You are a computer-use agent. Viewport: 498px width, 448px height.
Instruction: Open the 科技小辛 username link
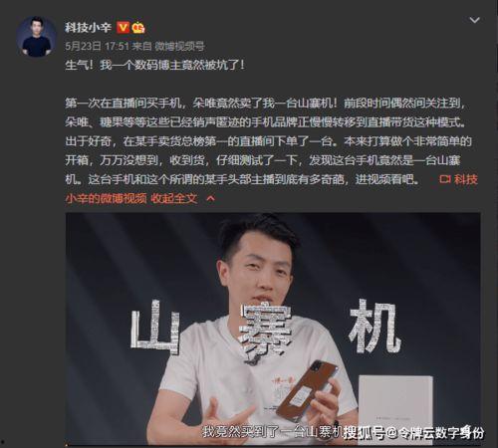tap(88, 27)
